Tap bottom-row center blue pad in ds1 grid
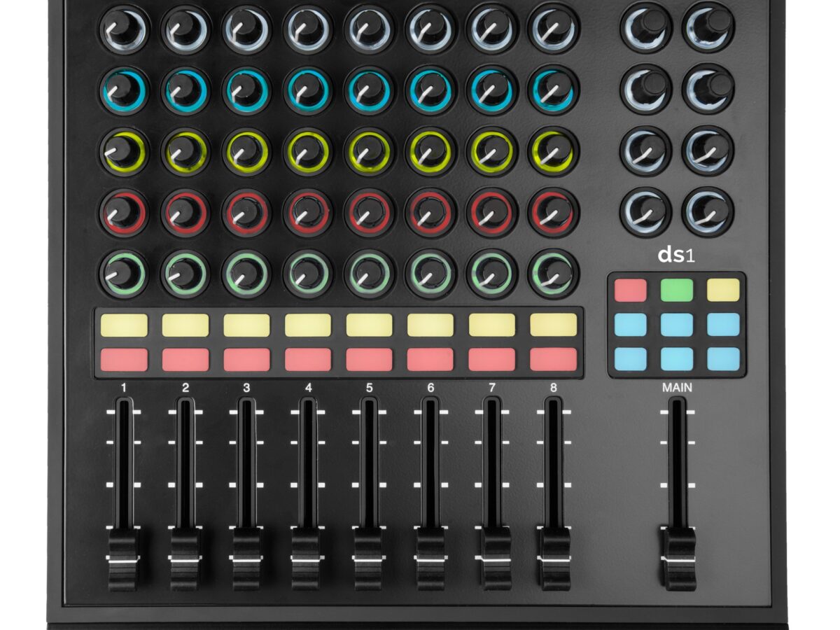Viewport: 840px width, 630px height. click(677, 359)
